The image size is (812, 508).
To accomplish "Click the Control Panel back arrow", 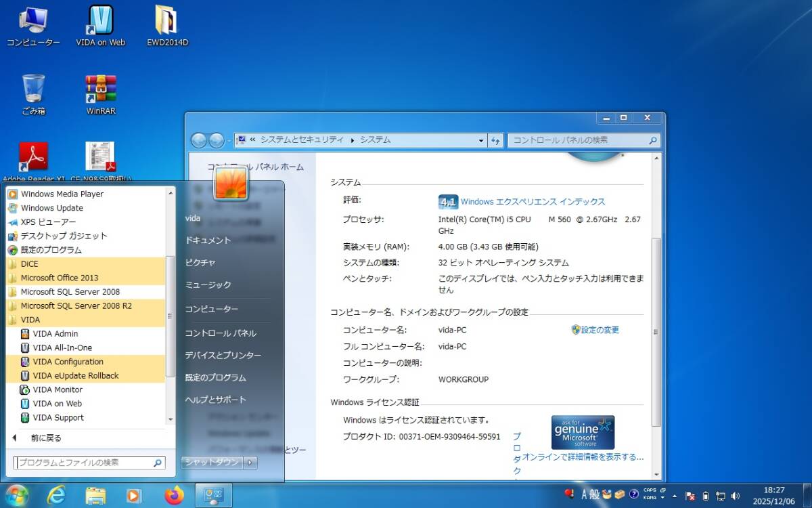I will (x=199, y=140).
